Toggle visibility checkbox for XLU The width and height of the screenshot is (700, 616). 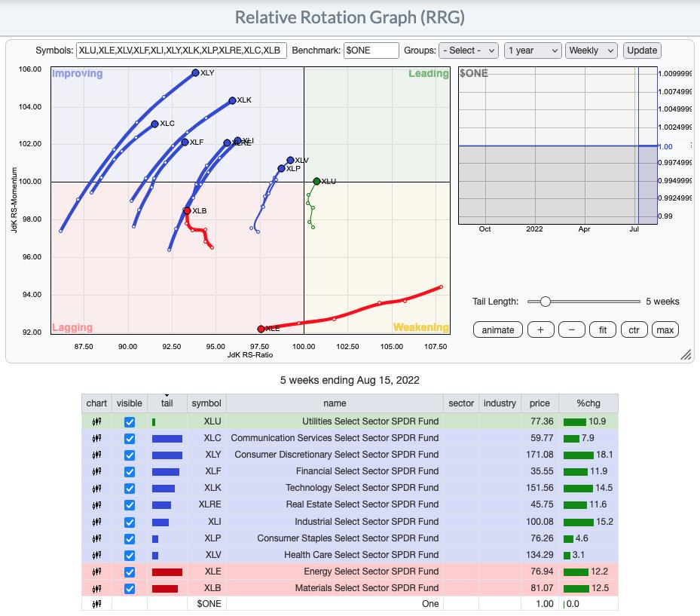[130, 422]
